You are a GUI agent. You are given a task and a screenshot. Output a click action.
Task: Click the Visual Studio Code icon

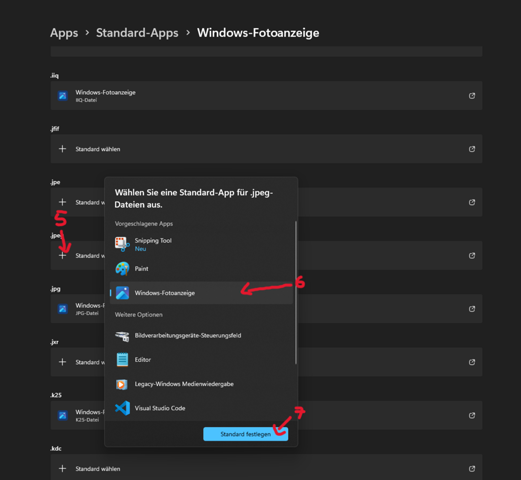[122, 408]
